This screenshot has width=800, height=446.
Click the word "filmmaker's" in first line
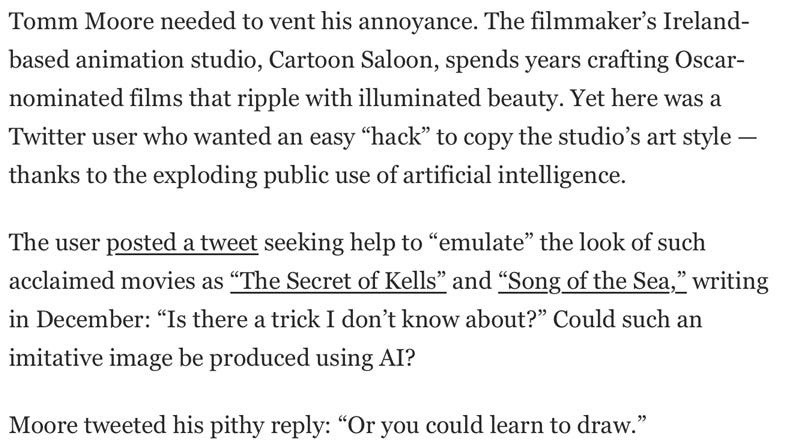point(560,21)
